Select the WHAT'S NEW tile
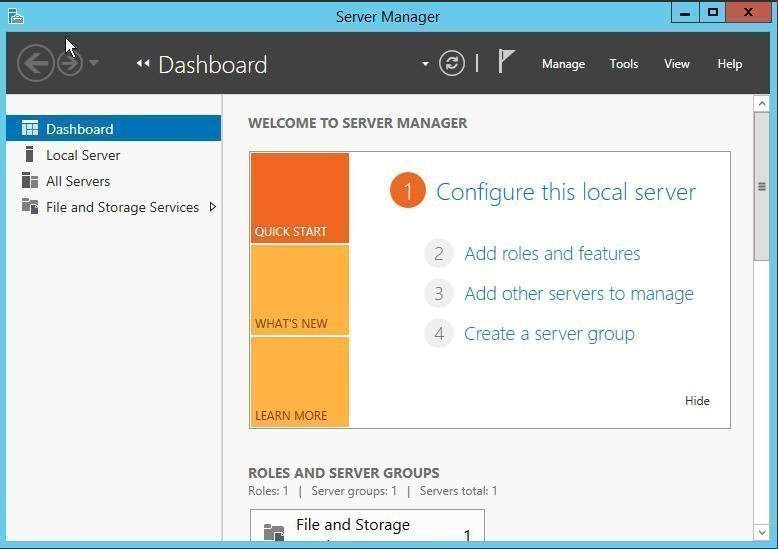 [299, 290]
